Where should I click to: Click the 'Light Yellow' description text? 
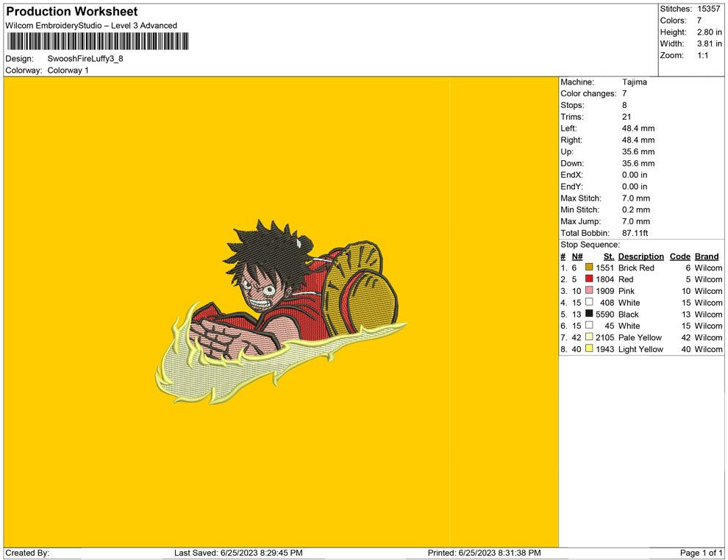tap(640, 349)
